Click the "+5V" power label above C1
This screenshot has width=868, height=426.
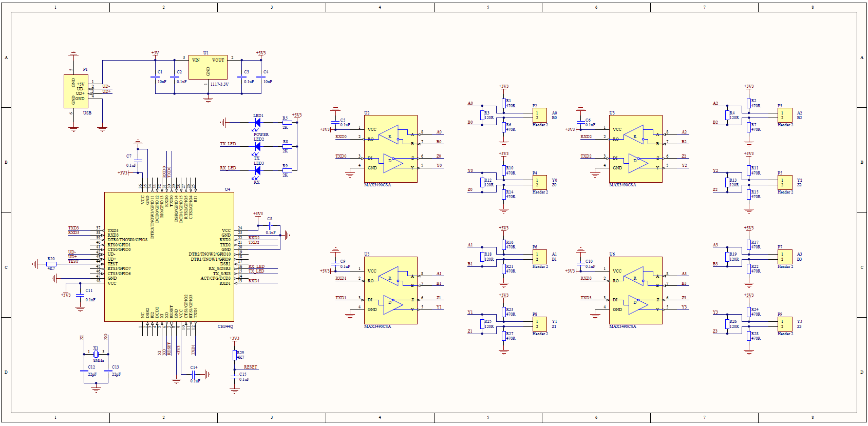click(x=155, y=53)
